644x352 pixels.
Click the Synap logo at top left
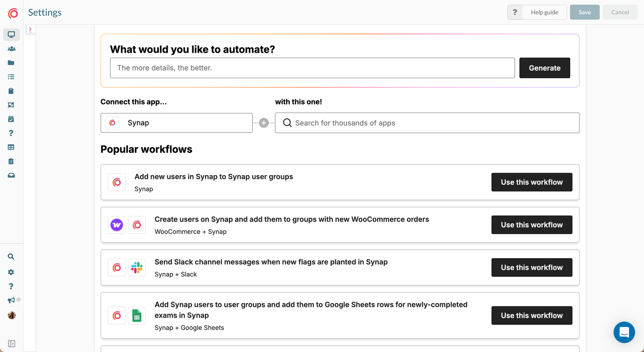[13, 13]
